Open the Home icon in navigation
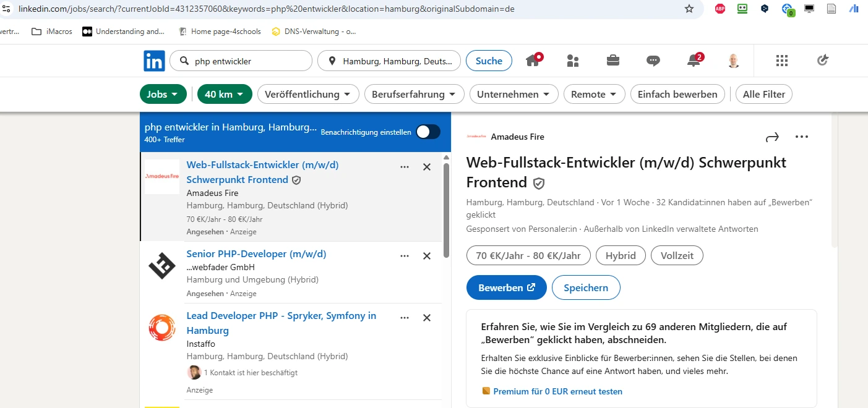This screenshot has height=408, width=868. [x=533, y=61]
